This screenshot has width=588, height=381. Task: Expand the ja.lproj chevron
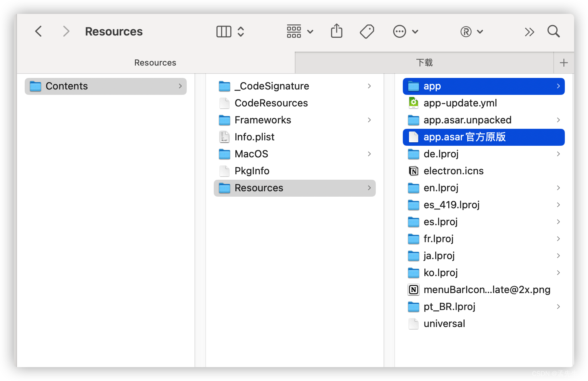coord(558,256)
